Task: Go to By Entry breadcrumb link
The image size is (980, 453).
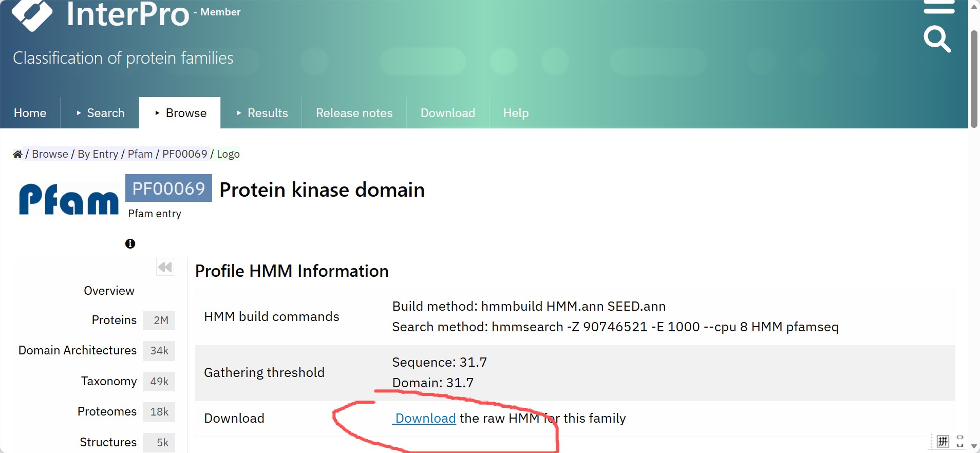Action: pos(98,154)
